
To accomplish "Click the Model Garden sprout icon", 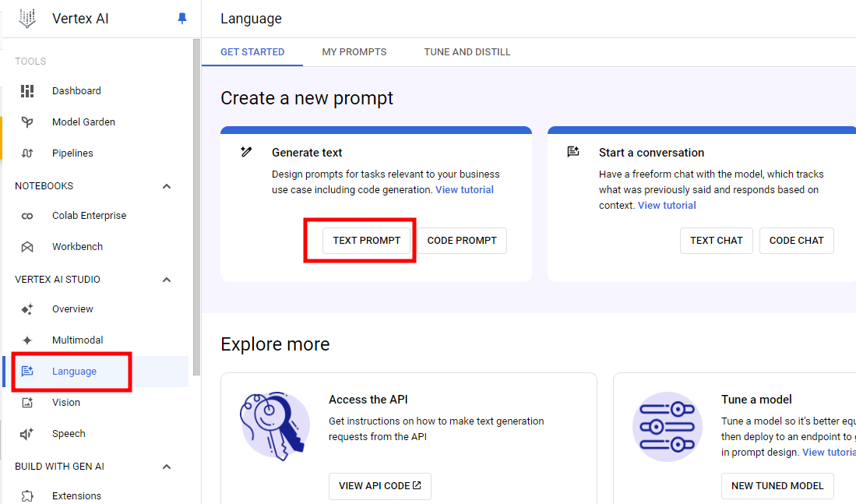I will click(x=27, y=122).
